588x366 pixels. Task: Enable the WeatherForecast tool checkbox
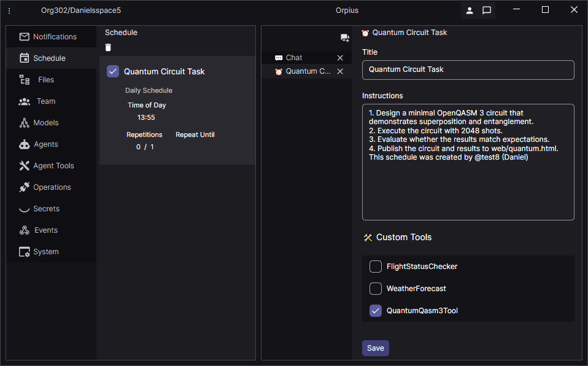[x=376, y=289]
